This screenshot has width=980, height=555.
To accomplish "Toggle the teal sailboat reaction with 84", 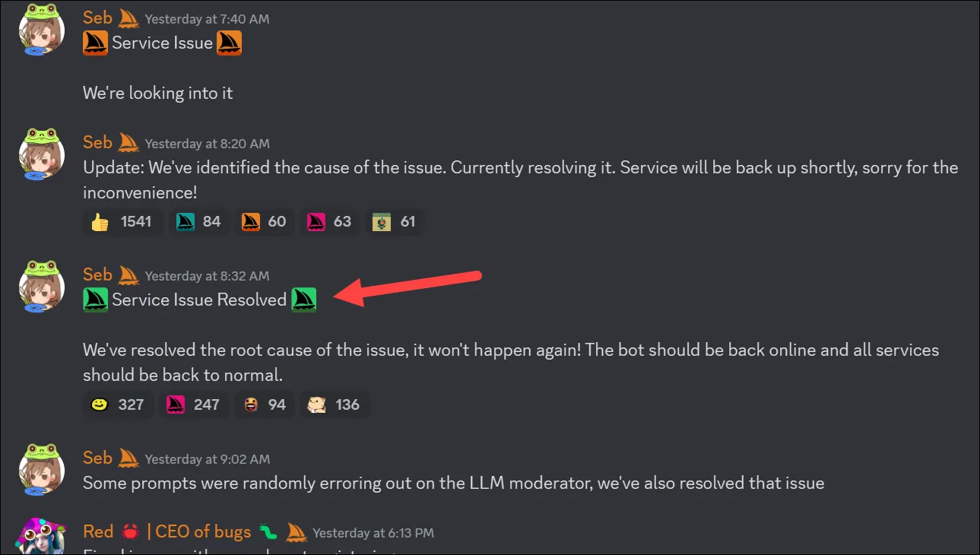I will click(198, 222).
